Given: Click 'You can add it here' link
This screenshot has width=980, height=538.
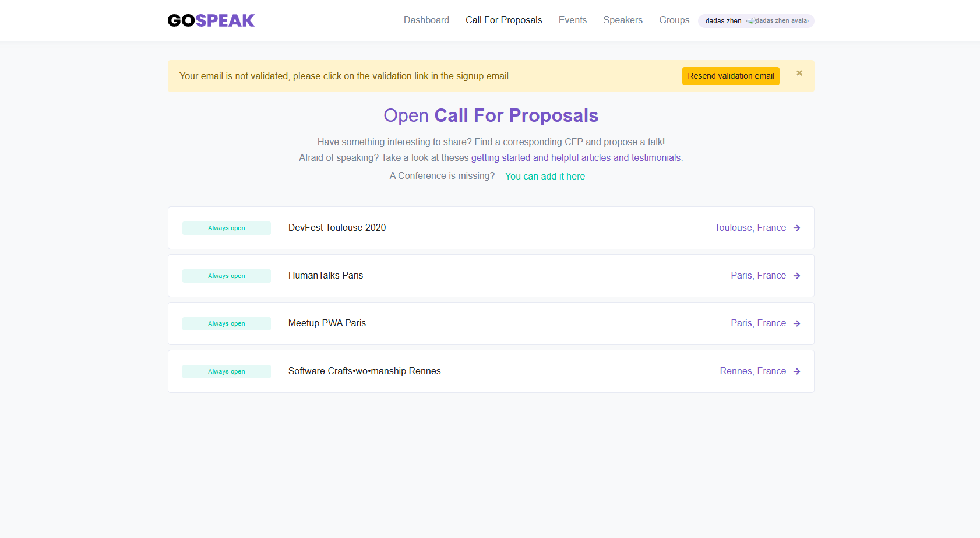Looking at the screenshot, I should [545, 176].
